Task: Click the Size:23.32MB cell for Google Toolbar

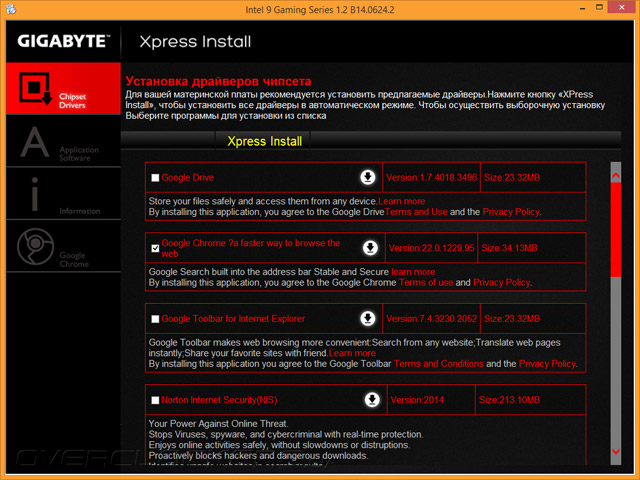Action: pos(533,319)
